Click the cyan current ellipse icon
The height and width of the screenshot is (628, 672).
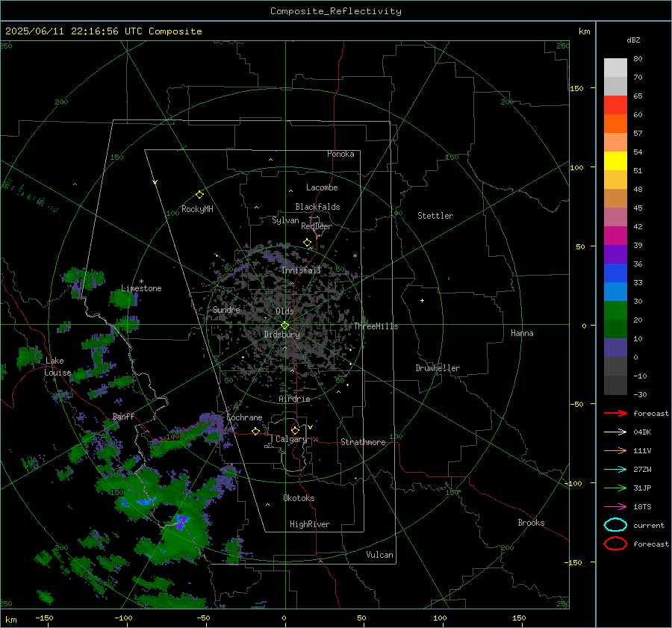pos(615,525)
